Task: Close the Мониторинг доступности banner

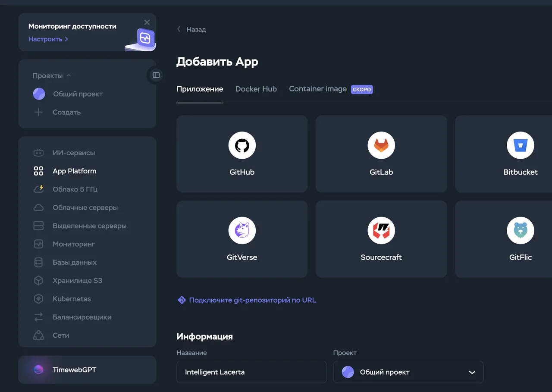Action: [147, 22]
